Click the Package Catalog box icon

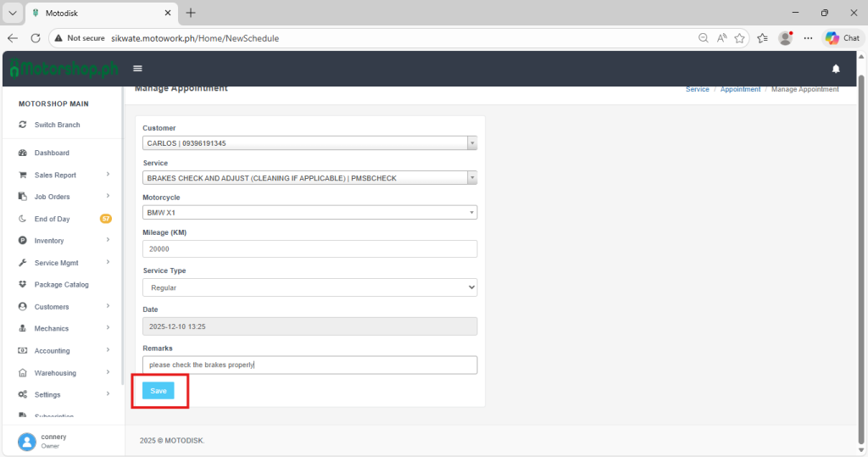pyautogui.click(x=23, y=285)
